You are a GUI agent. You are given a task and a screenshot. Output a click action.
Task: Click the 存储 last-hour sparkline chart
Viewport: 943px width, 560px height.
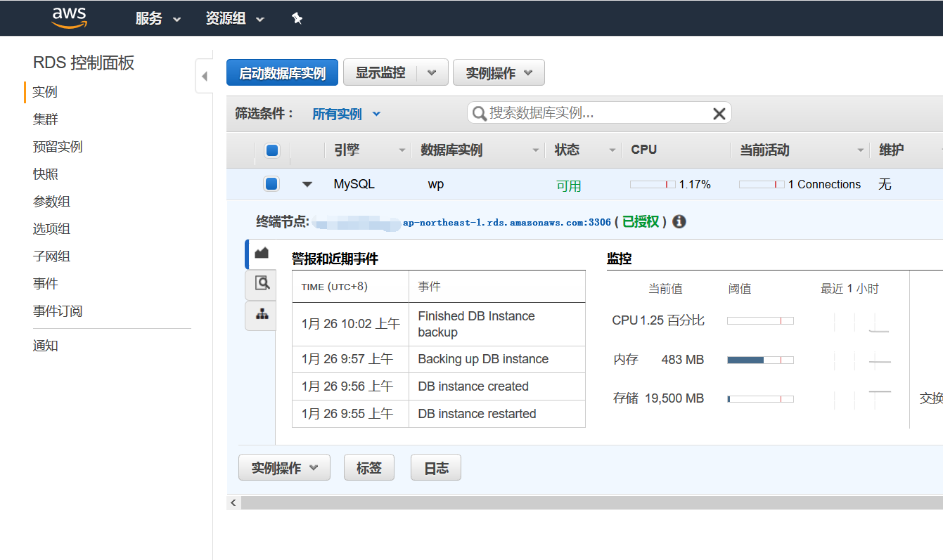coord(863,399)
